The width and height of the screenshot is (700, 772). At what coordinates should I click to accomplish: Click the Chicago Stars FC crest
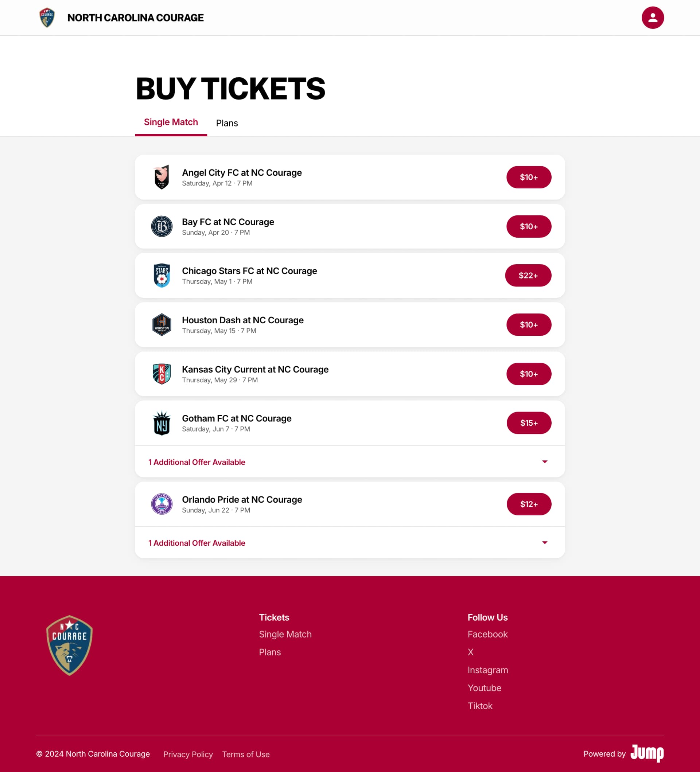pyautogui.click(x=162, y=275)
